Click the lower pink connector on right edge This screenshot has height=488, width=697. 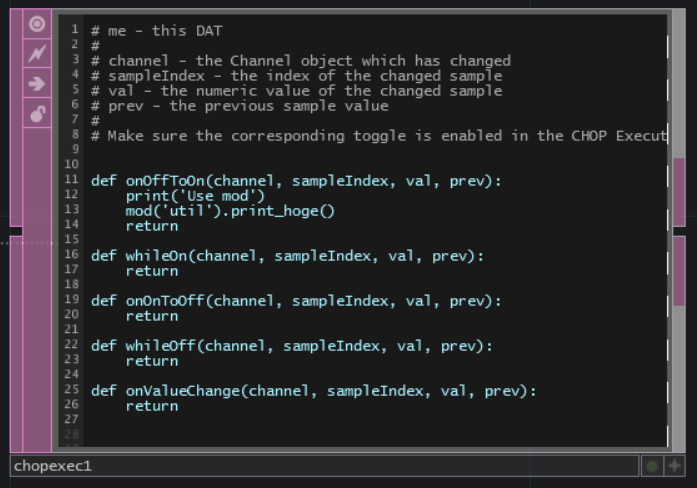[679, 271]
